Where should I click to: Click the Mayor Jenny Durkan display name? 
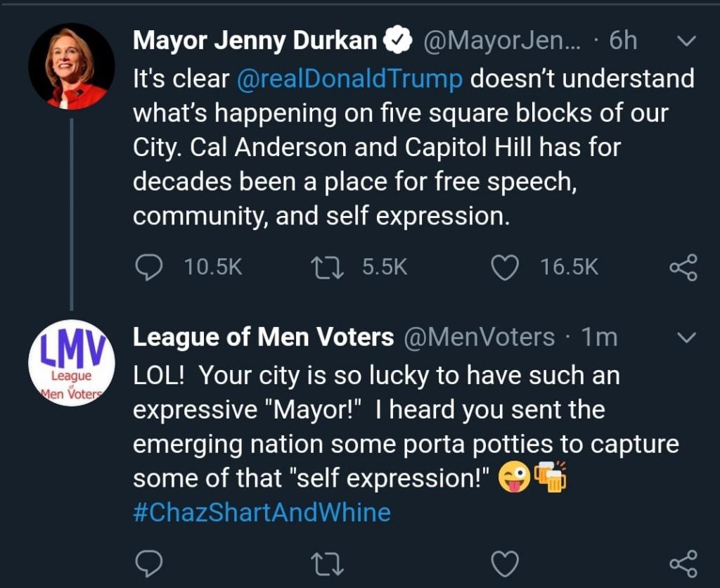click(255, 41)
